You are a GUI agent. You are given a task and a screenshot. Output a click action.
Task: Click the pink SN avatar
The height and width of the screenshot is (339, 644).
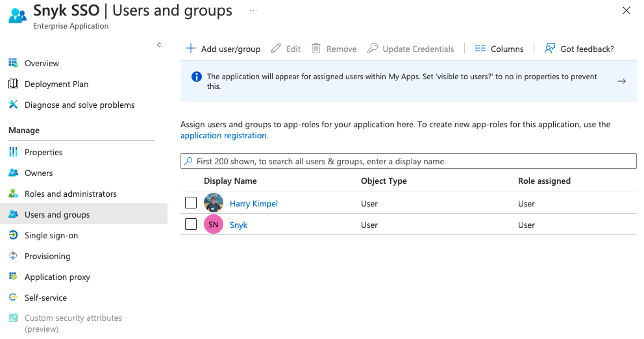214,224
